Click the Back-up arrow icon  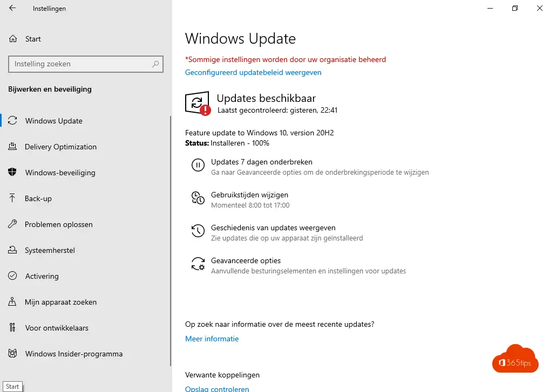[12, 198]
